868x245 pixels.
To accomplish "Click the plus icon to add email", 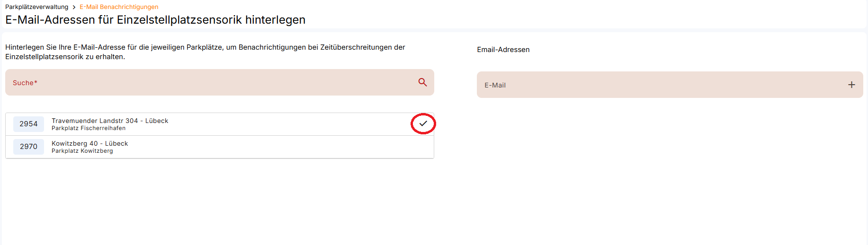I will [x=851, y=85].
